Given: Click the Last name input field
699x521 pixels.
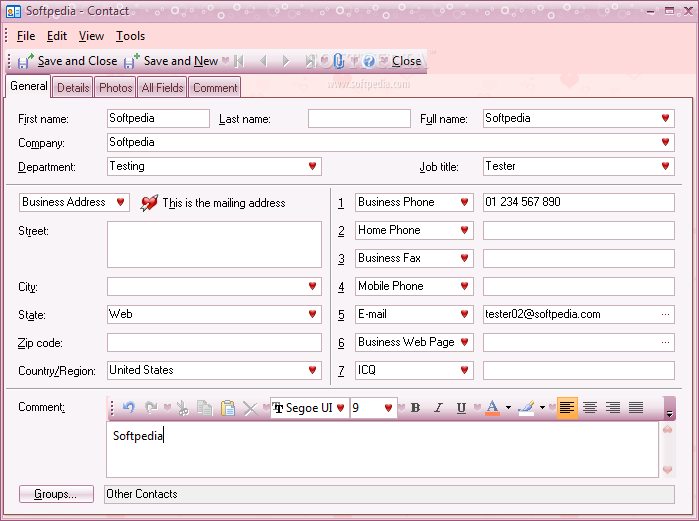Looking at the screenshot, I should click(x=359, y=119).
